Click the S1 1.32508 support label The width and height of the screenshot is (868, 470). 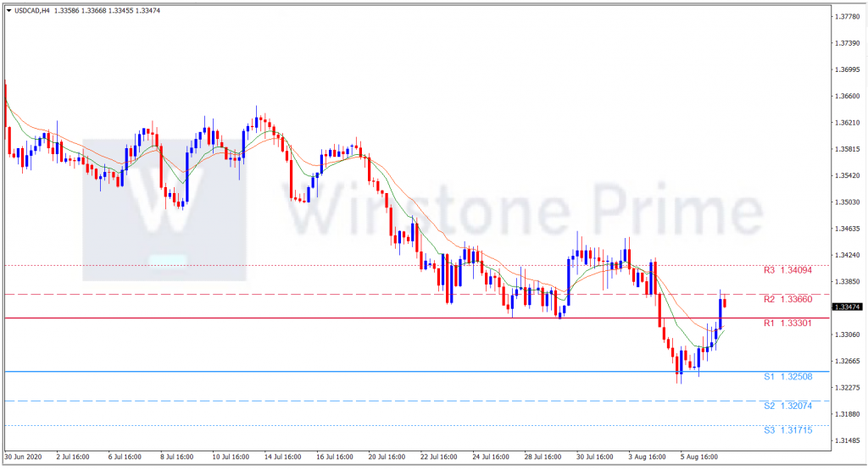(787, 377)
